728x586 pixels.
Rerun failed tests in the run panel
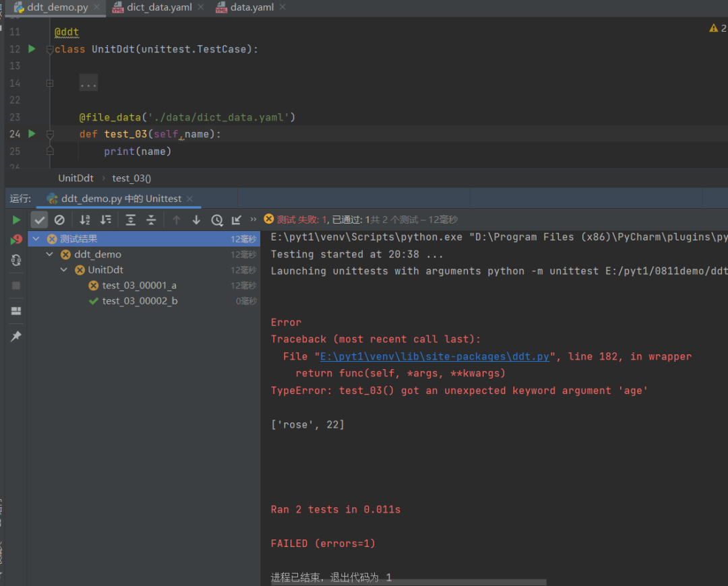[16, 240]
